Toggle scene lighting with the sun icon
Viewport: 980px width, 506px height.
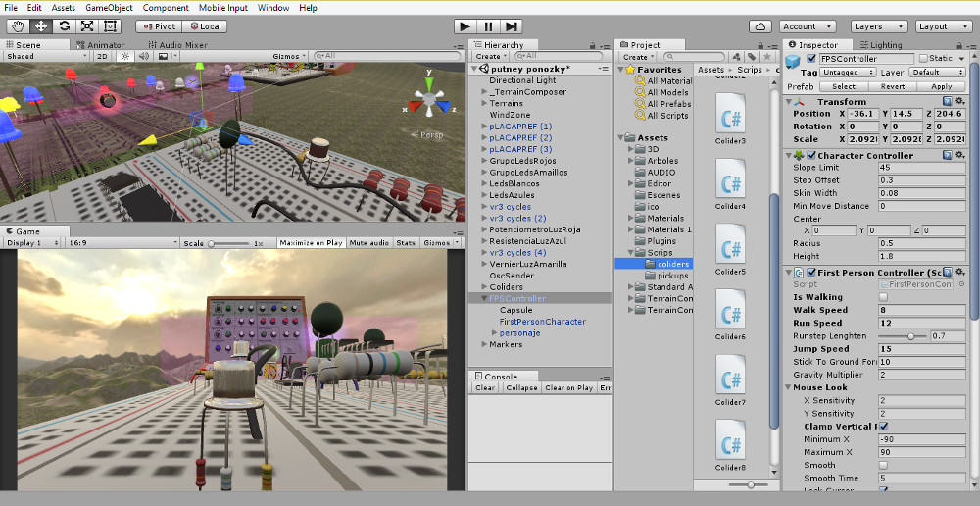pos(124,57)
